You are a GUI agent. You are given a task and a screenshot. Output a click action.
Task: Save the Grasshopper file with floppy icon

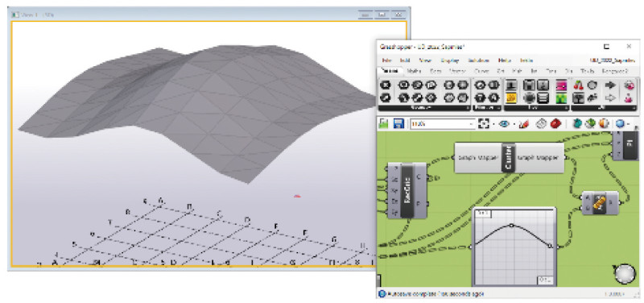tap(398, 124)
